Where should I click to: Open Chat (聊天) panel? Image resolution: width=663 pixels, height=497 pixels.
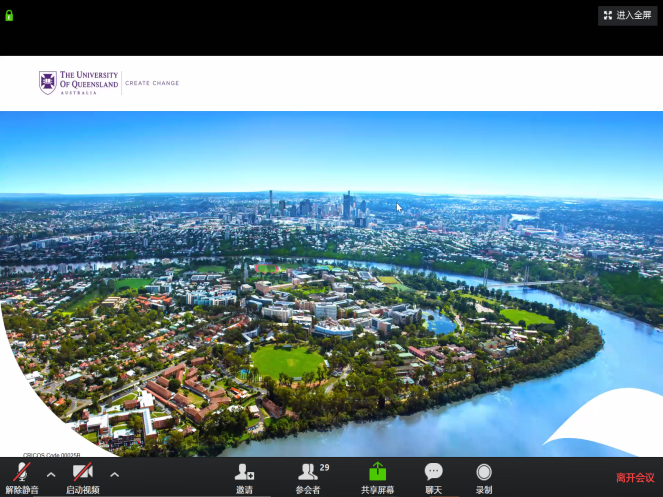(x=433, y=478)
